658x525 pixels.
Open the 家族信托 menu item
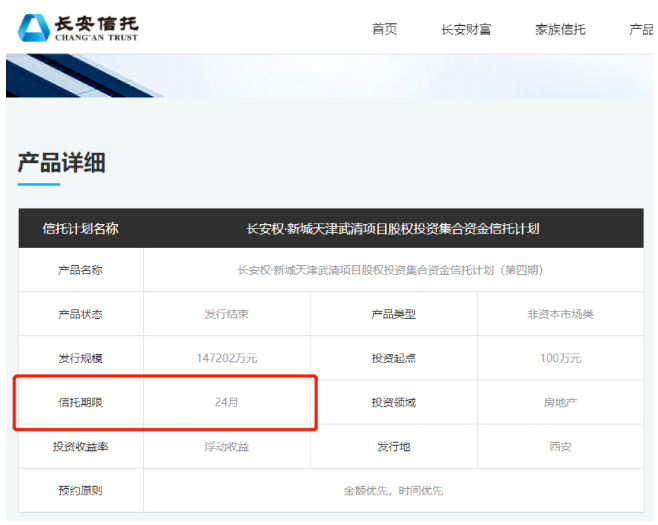pyautogui.click(x=560, y=29)
